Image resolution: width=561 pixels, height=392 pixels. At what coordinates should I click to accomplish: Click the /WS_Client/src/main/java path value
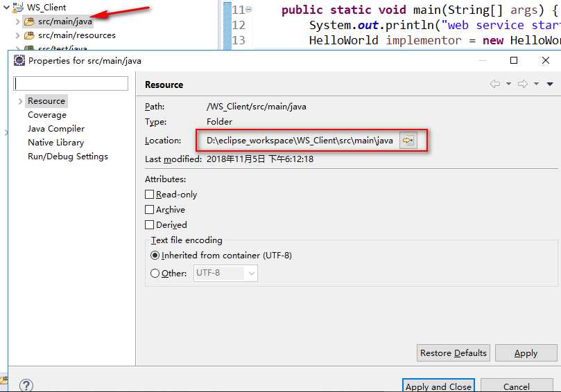pos(256,107)
